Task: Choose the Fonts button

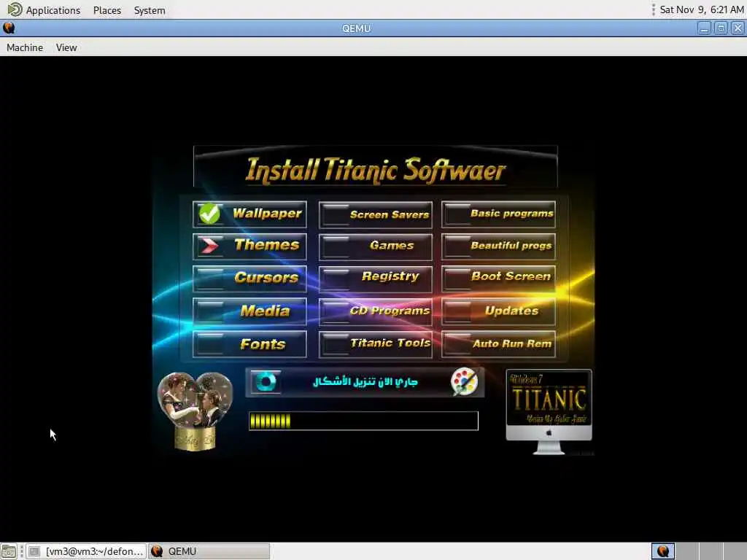Action: click(x=249, y=344)
